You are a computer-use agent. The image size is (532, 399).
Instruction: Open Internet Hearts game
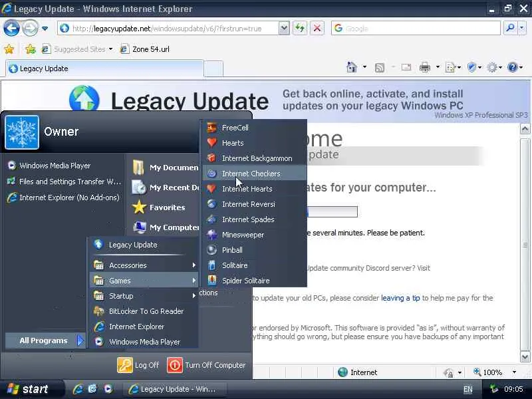tap(255, 189)
